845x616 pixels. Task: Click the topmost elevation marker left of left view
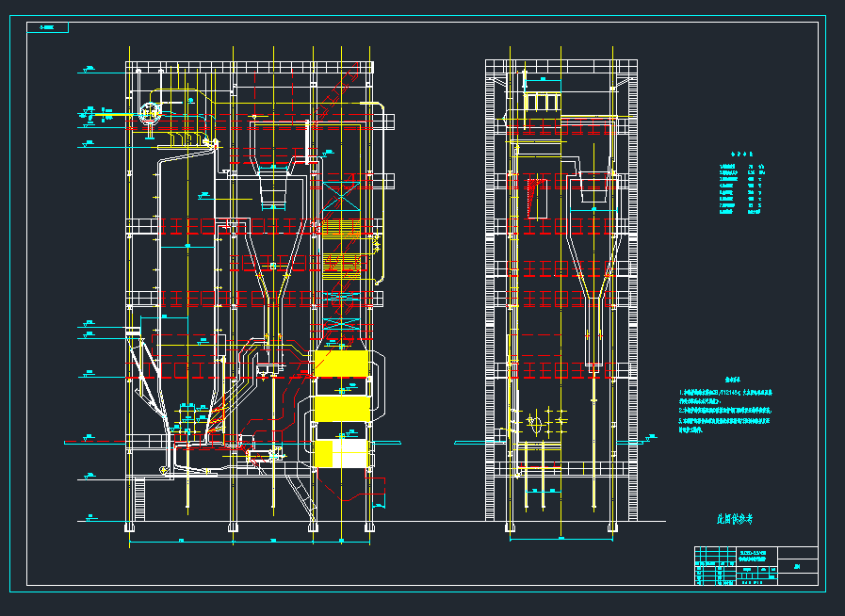click(89, 69)
